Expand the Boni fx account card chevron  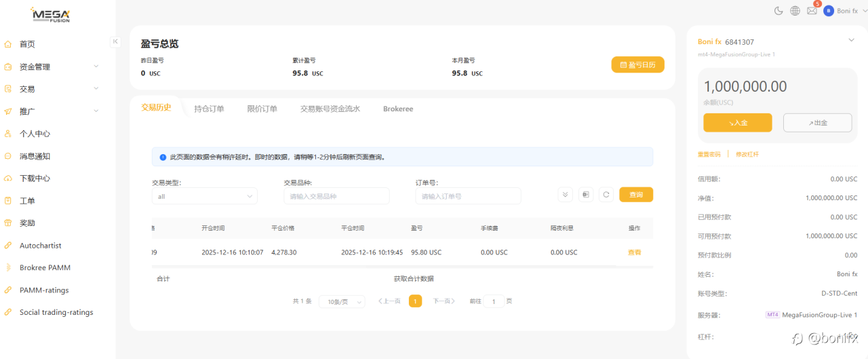pos(852,40)
